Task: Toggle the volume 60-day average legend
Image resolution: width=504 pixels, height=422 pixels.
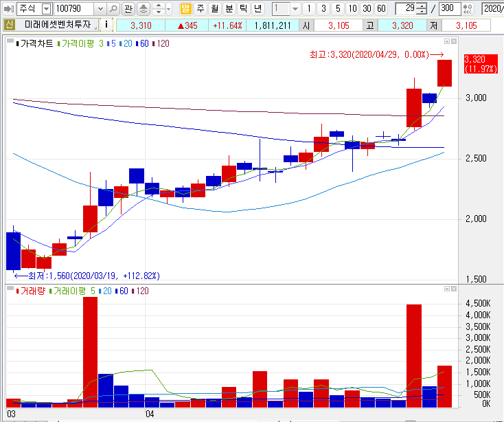Action: pyautogui.click(x=122, y=291)
